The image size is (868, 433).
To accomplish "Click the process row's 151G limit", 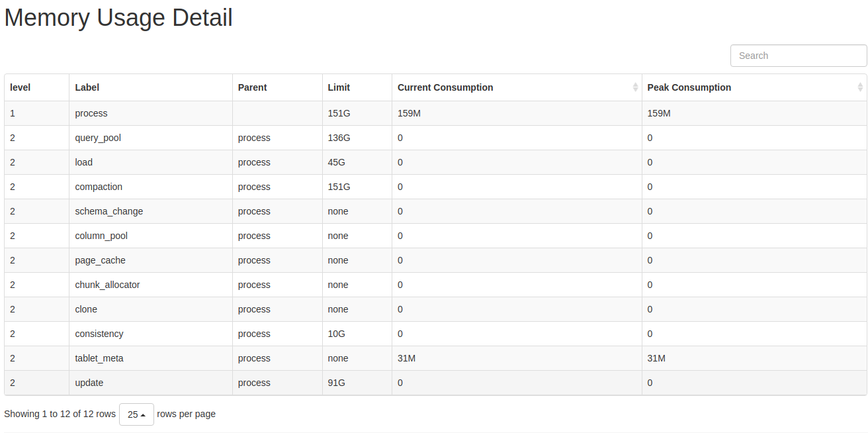I will pyautogui.click(x=339, y=113).
